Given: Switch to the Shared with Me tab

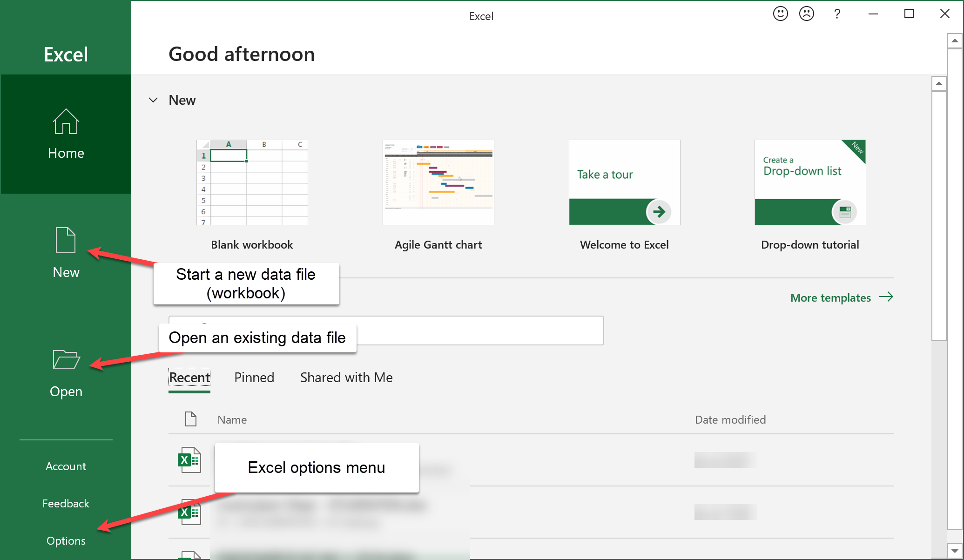Looking at the screenshot, I should (x=346, y=378).
